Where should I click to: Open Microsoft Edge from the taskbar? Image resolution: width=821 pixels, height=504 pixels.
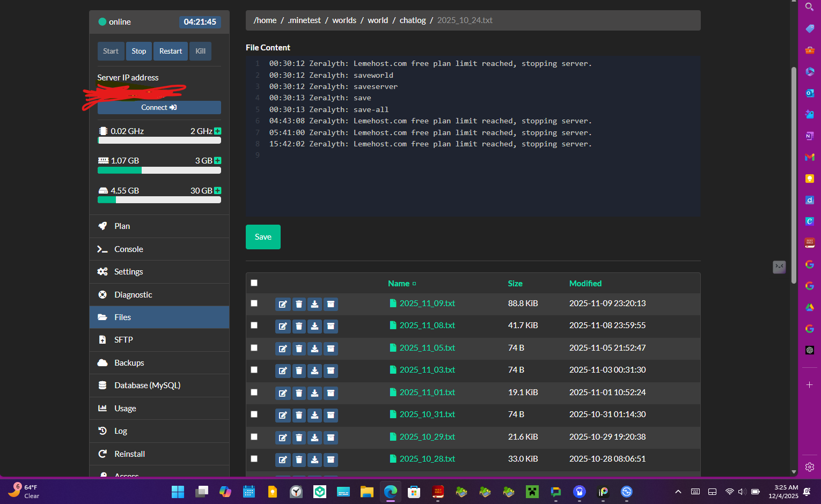pyautogui.click(x=391, y=492)
